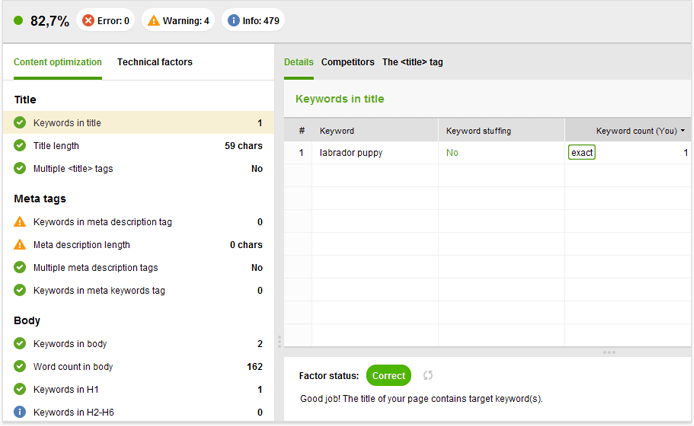694x426 pixels.
Task: Click the blue Info icon in header
Action: pyautogui.click(x=233, y=20)
